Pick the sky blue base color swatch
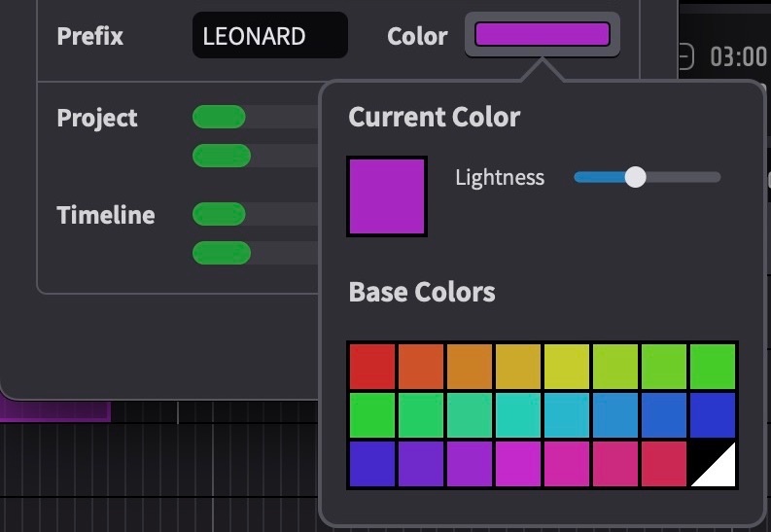The image size is (771, 532). [x=567, y=415]
